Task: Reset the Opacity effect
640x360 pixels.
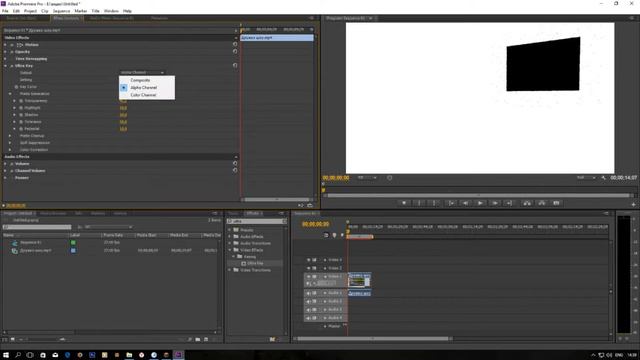Action: [x=235, y=51]
